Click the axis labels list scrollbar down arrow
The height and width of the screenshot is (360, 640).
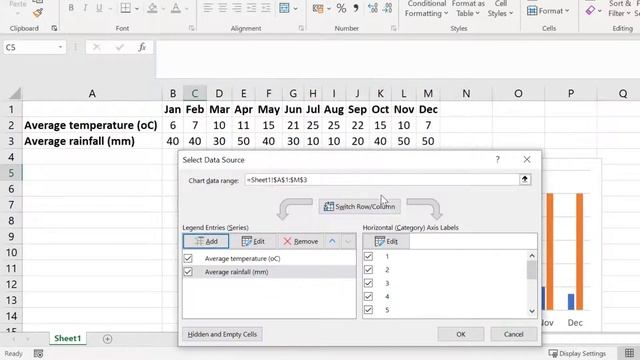click(532, 311)
